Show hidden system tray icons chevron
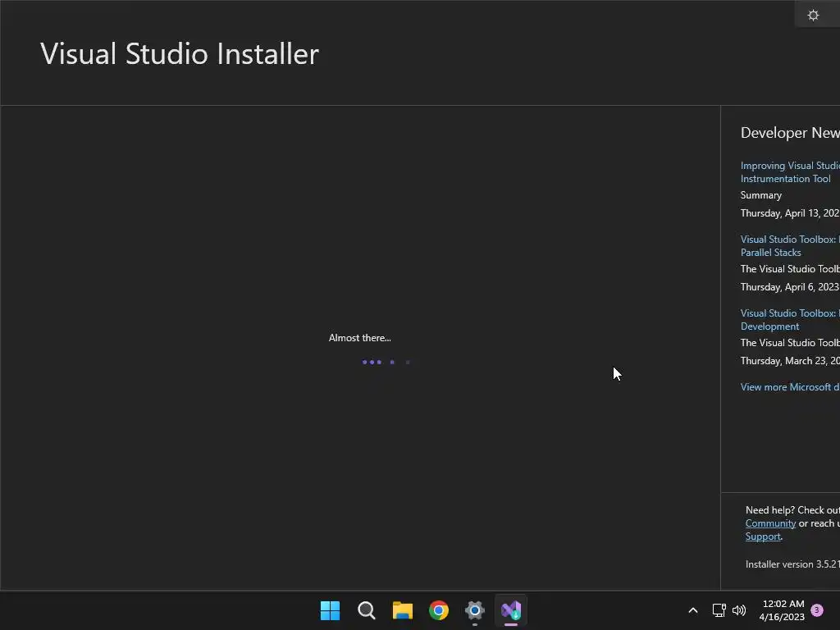This screenshot has height=630, width=840. (692, 610)
